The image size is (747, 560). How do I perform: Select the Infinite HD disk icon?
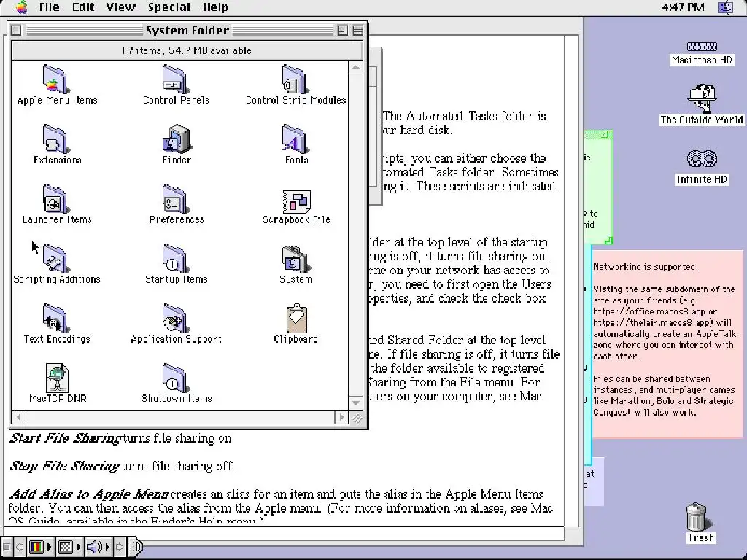(702, 158)
